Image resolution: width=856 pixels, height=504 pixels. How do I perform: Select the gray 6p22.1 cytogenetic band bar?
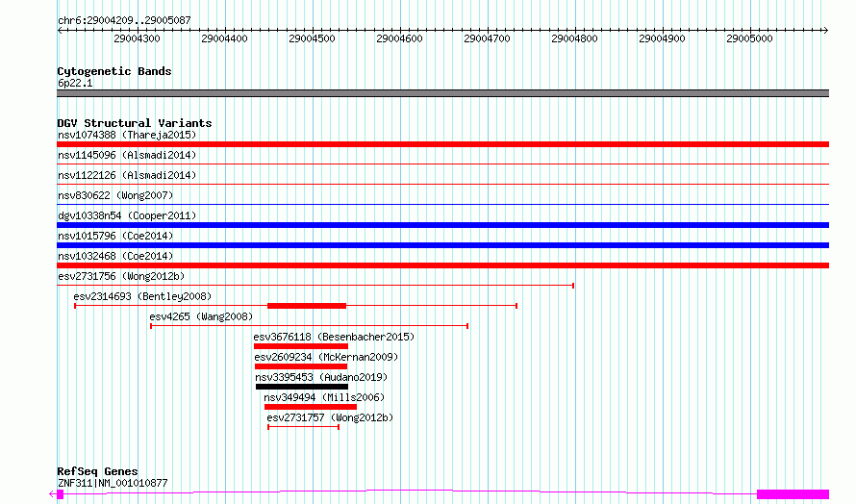tap(442, 93)
